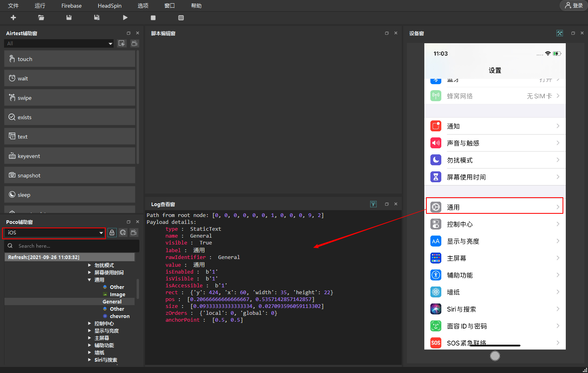Expand the 辅助功能 tree node
This screenshot has width=588, height=373.
[90, 346]
